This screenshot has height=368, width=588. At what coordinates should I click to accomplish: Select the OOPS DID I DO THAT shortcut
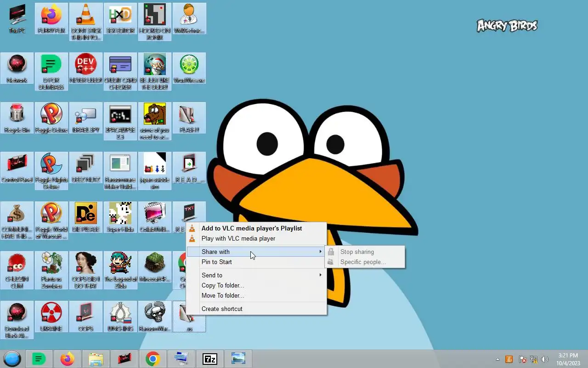tap(86, 270)
